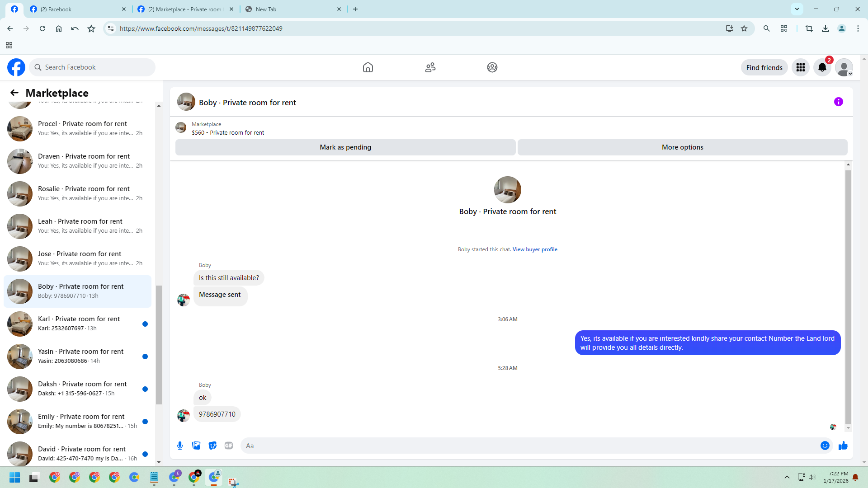Viewport: 868px width, 488px height.
Task: Expand browser tab search dropdown
Action: (x=797, y=9)
